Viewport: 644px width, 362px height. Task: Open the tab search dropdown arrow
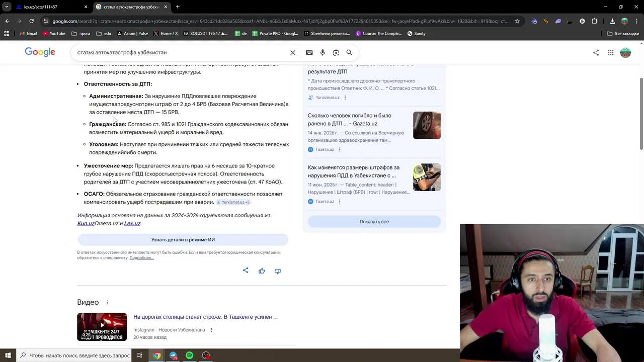tap(7, 7)
